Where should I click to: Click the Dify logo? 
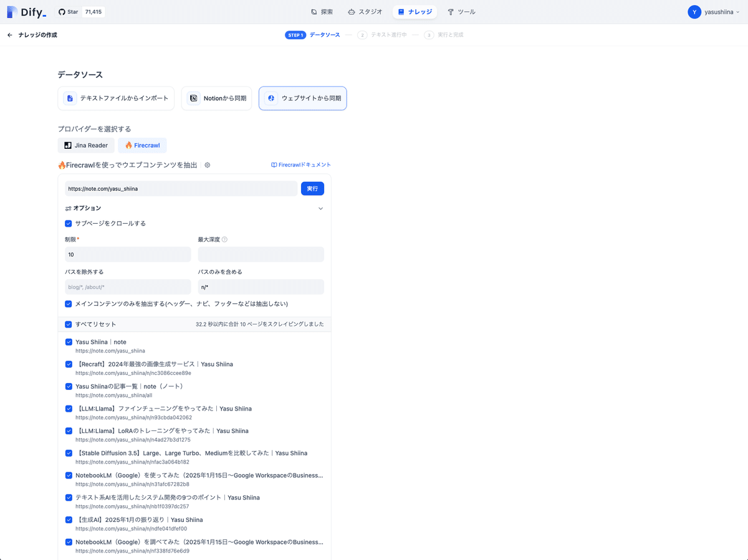click(27, 12)
